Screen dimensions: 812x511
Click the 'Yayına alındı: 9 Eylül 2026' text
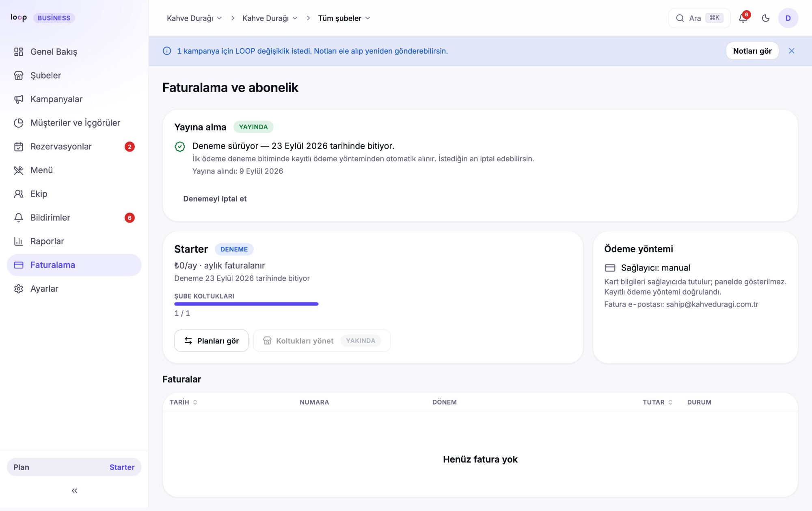click(x=238, y=171)
